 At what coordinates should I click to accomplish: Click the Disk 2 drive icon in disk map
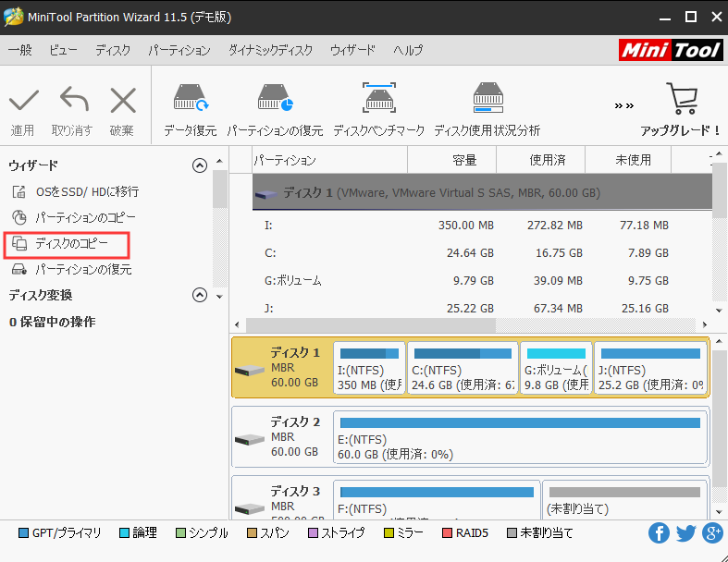[250, 439]
